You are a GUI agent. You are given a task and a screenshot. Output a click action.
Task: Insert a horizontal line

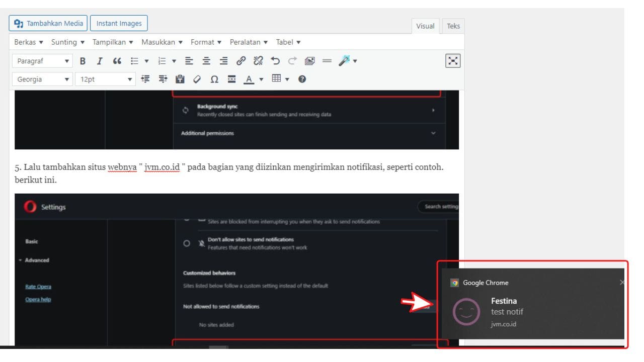[x=327, y=61]
